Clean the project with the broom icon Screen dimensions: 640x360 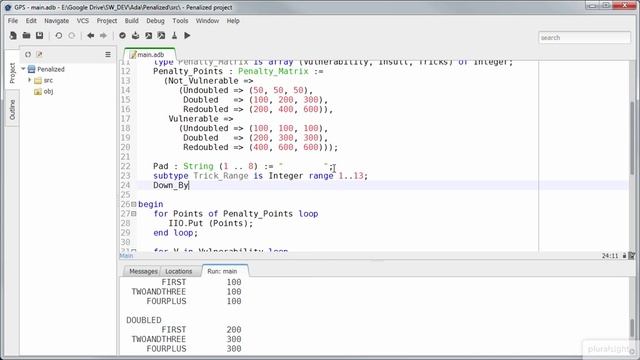(x=174, y=36)
